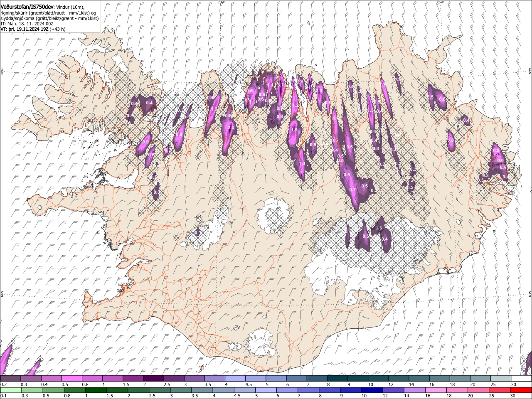Click the 15W longitude label at the map top

(440, 2)
